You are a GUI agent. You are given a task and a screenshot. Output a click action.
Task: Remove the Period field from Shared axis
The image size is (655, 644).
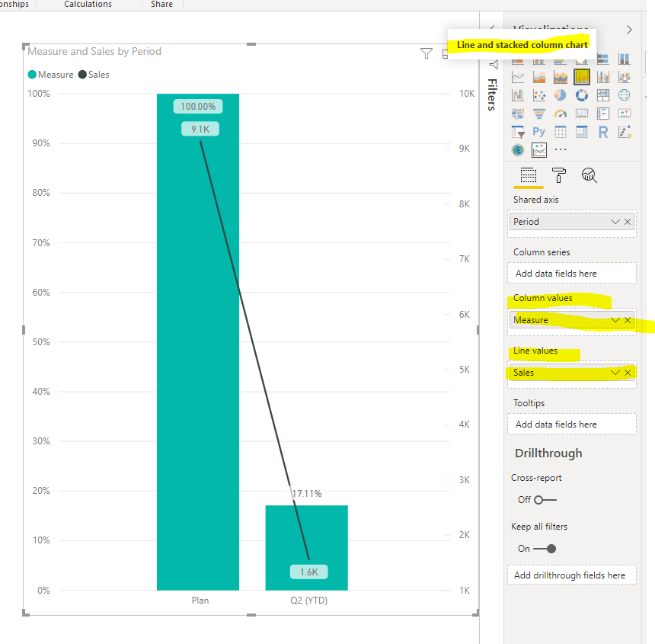pos(628,222)
